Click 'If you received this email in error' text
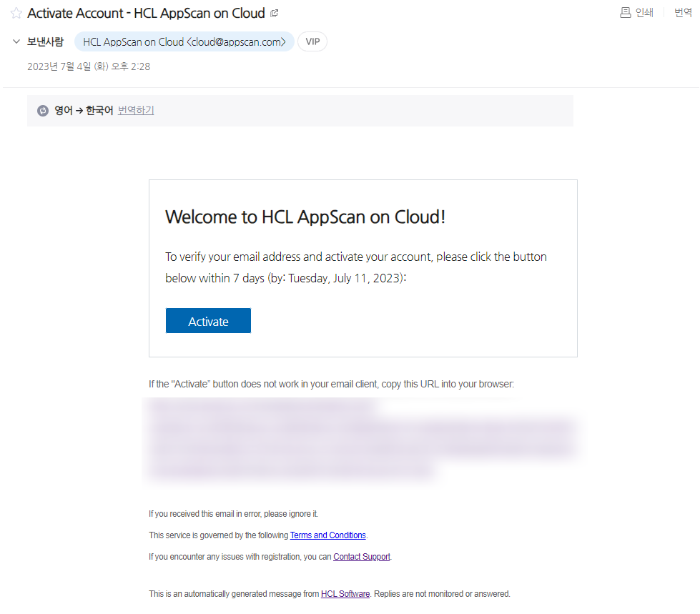The width and height of the screenshot is (700, 614). point(234,514)
